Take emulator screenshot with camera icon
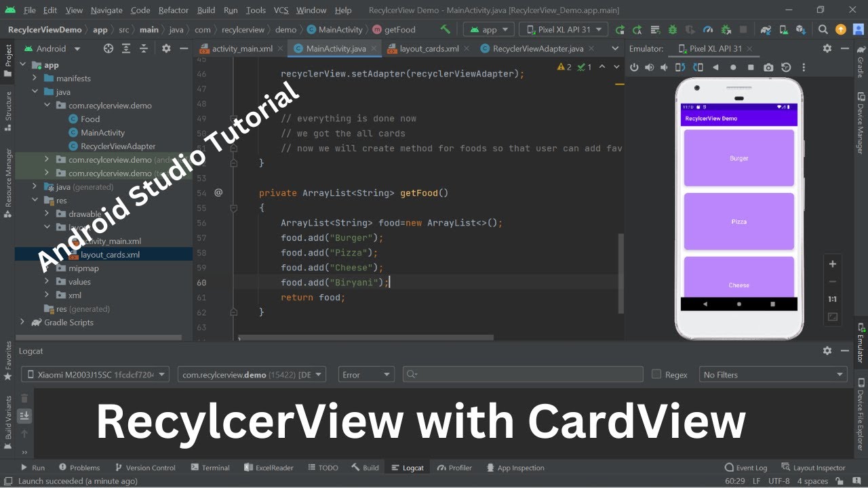Image resolution: width=868 pixels, height=488 pixels. tap(768, 67)
